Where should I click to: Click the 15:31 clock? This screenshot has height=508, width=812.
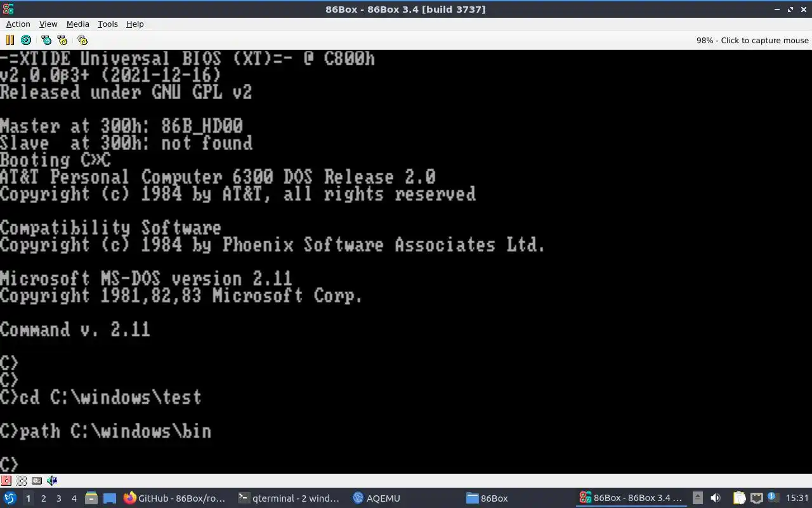click(x=797, y=498)
